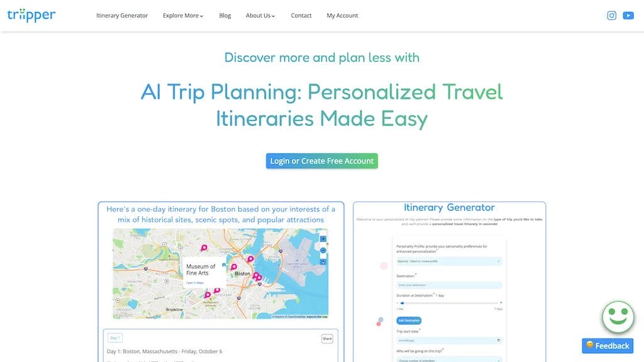Click the Share button on Day 1
Image resolution: width=644 pixels, height=362 pixels.
(x=327, y=339)
